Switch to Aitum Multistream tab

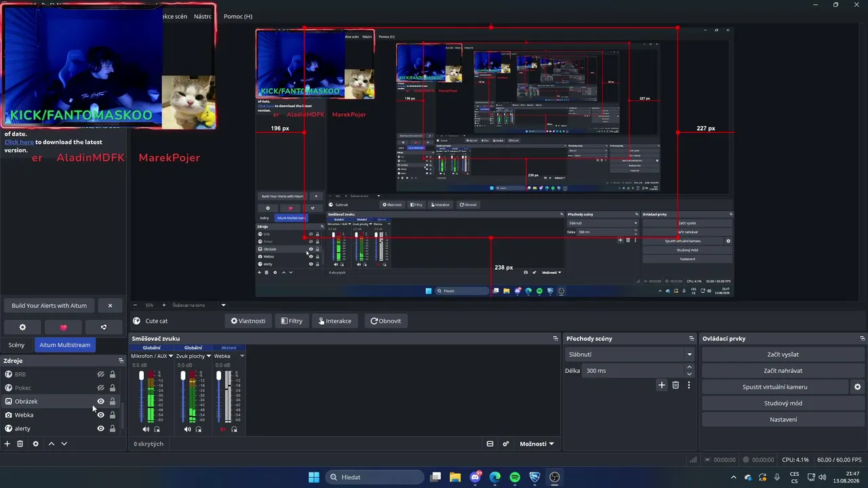pyautogui.click(x=65, y=345)
